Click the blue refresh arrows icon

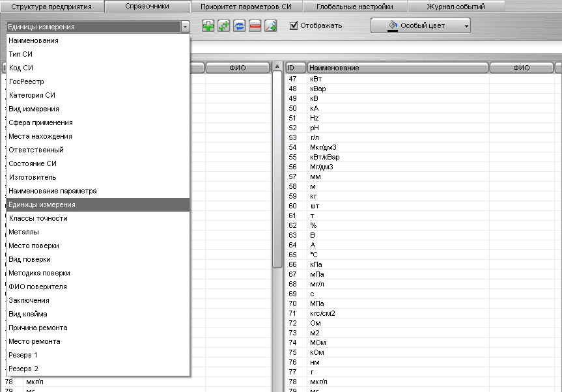click(240, 26)
